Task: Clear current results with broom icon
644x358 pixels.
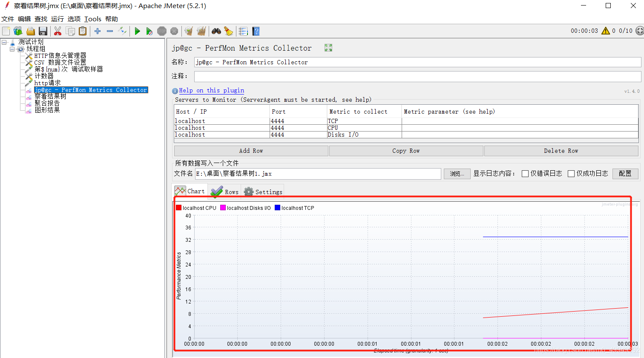Action: click(189, 31)
